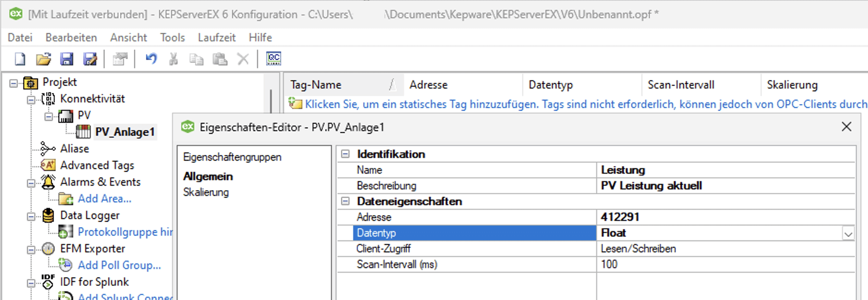Click the Paste toolbar icon
Screen dimensions: 868x300
220,59
